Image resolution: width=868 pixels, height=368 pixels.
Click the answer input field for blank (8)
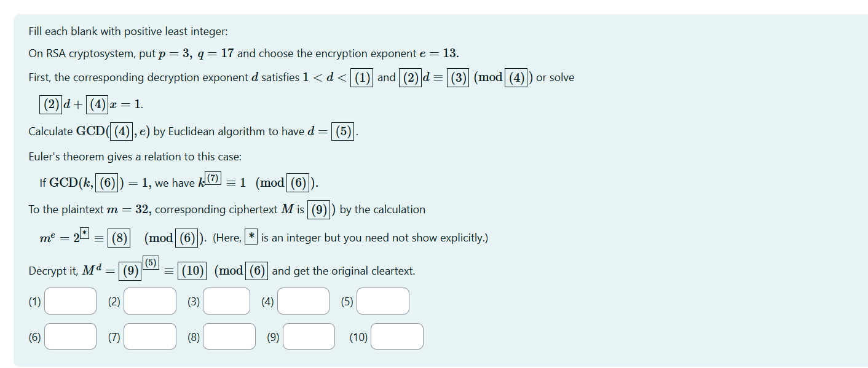click(x=229, y=336)
